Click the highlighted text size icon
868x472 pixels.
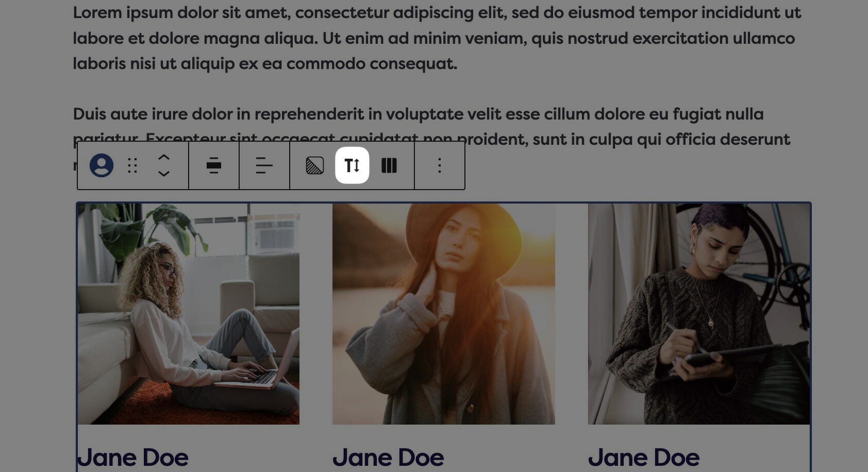pyautogui.click(x=352, y=165)
